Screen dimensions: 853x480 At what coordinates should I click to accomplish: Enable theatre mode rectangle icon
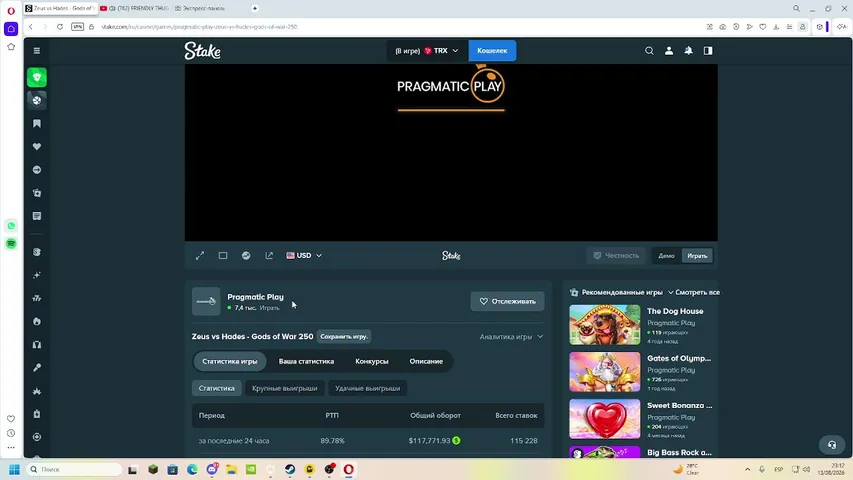pos(223,255)
